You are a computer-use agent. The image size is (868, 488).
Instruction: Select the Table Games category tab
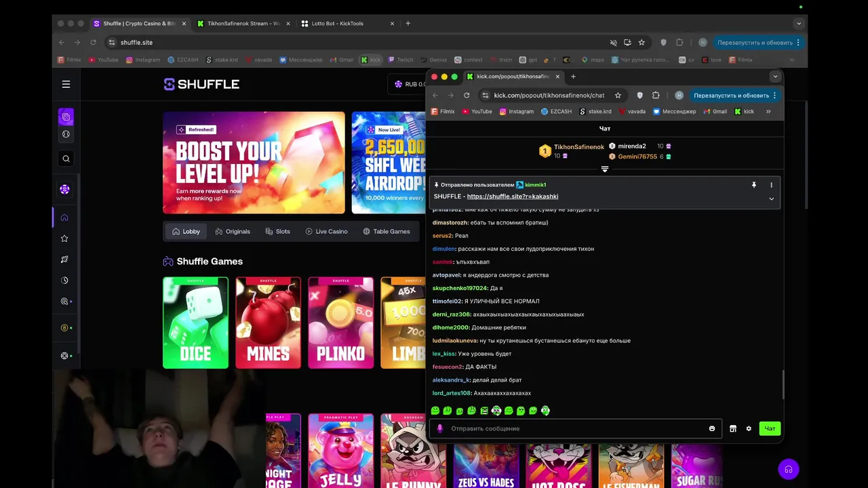coord(386,231)
